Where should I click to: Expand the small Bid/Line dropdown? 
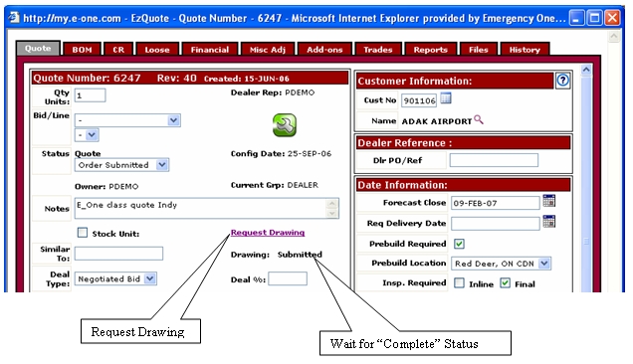click(x=87, y=135)
